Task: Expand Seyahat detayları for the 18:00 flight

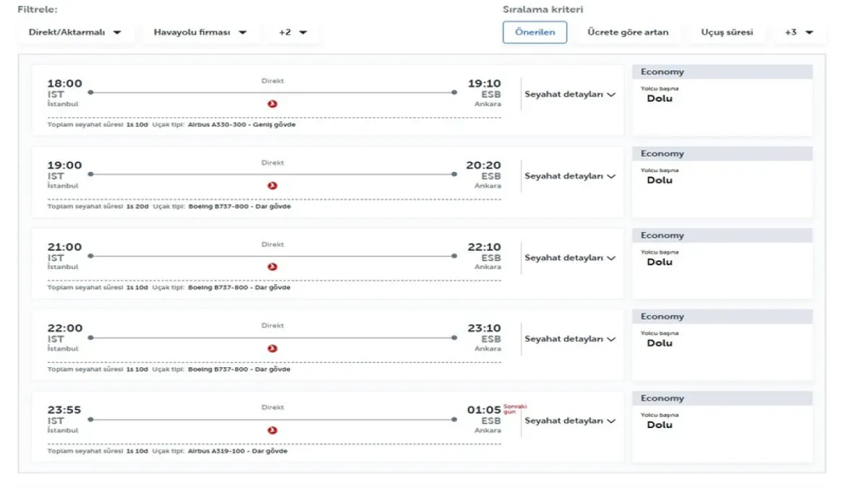Action: [570, 95]
